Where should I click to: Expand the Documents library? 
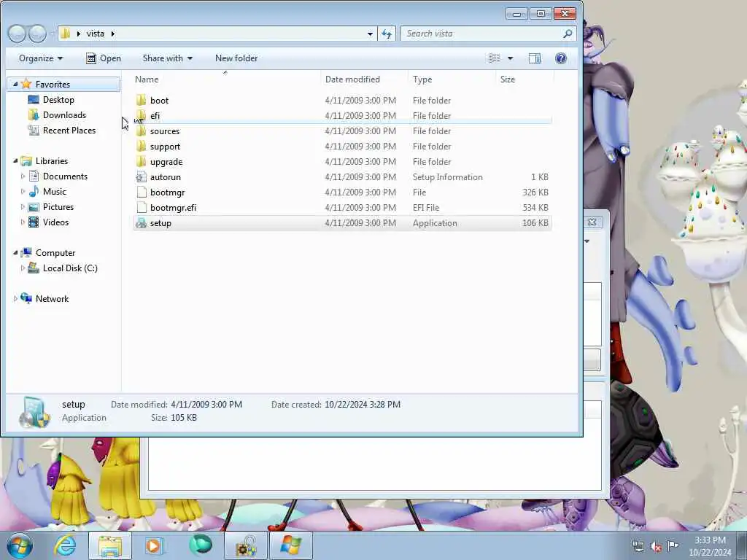pos(23,176)
